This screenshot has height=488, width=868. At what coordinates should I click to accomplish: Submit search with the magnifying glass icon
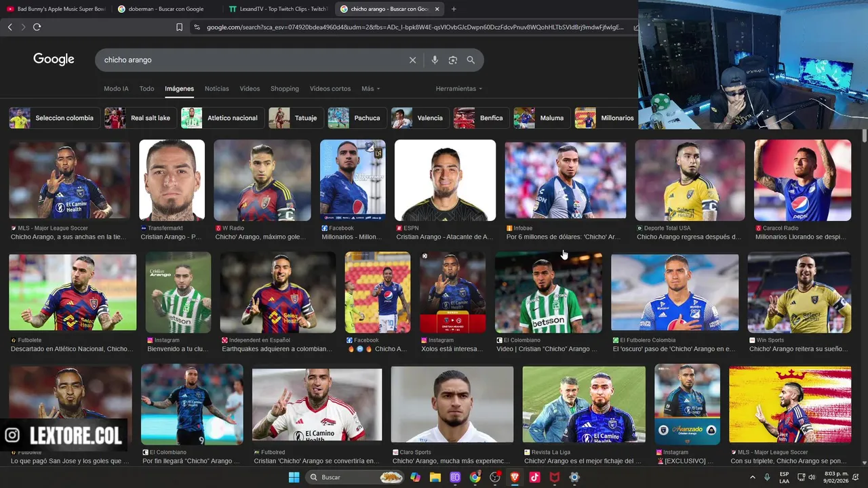[471, 60]
